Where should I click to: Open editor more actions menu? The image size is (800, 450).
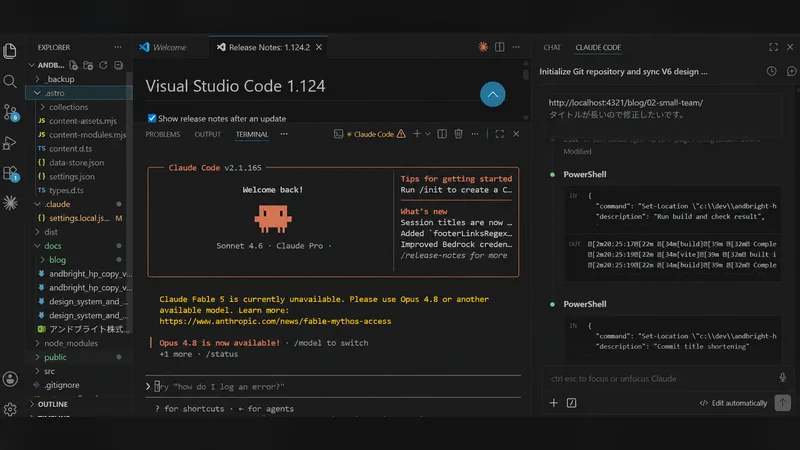(516, 47)
